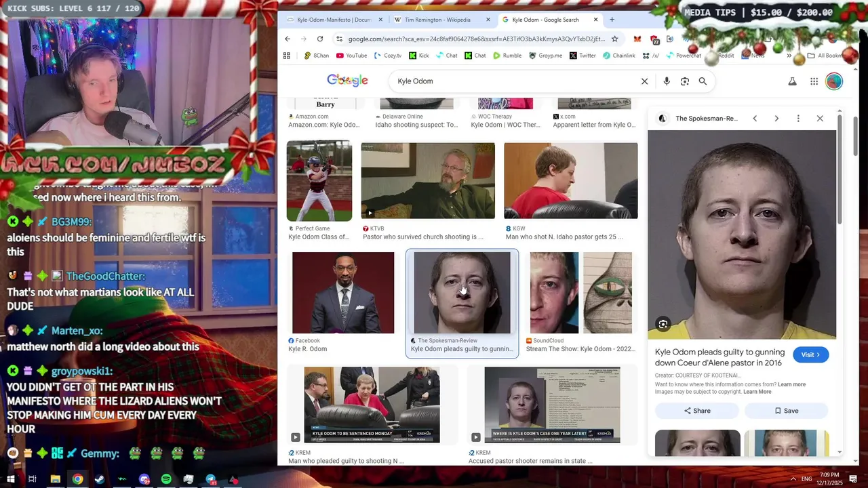Open Search Labs flask icon
This screenshot has width=868, height=488.
click(x=791, y=81)
